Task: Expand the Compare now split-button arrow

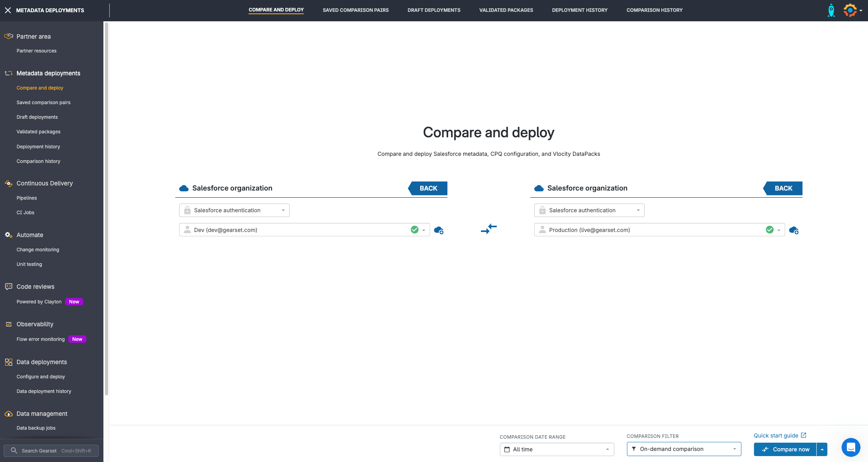Action: 822,449
